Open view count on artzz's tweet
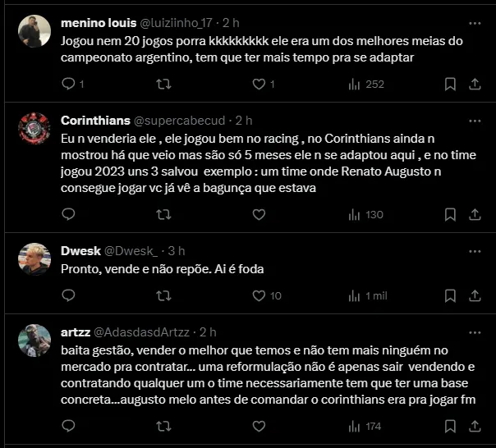496x448 pixels. (x=366, y=426)
